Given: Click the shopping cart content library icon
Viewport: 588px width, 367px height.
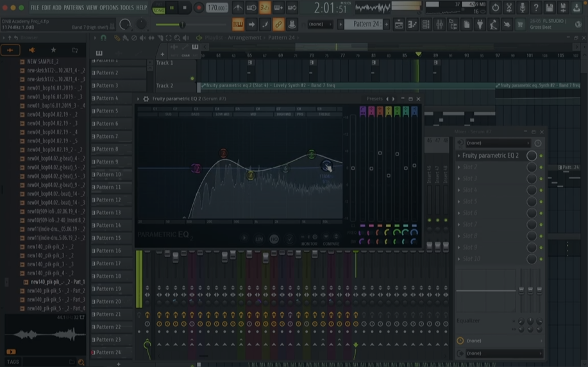Looking at the screenshot, I should (520, 25).
